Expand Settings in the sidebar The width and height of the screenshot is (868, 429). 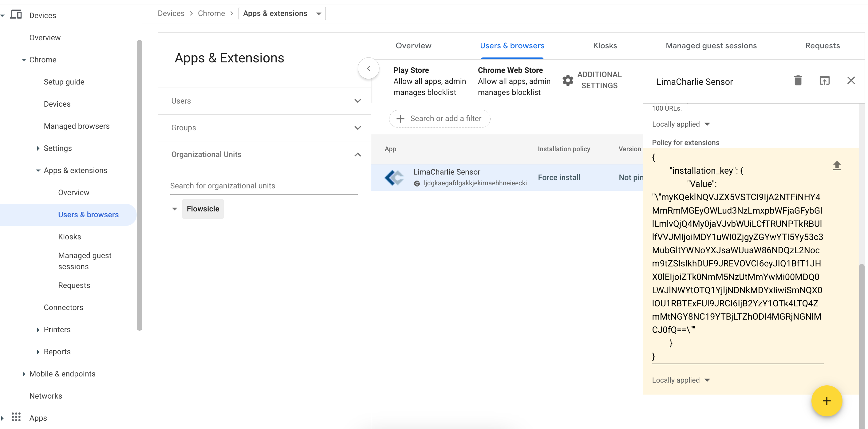pyautogui.click(x=38, y=148)
